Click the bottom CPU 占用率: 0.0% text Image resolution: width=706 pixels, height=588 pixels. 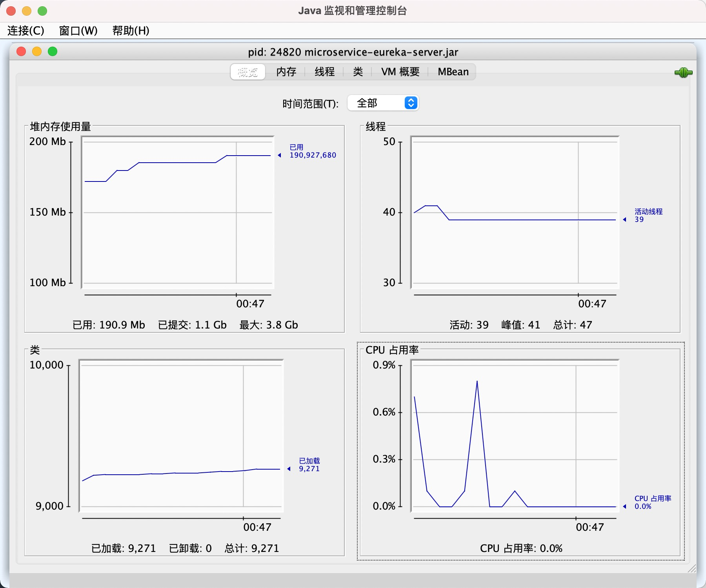point(521,548)
